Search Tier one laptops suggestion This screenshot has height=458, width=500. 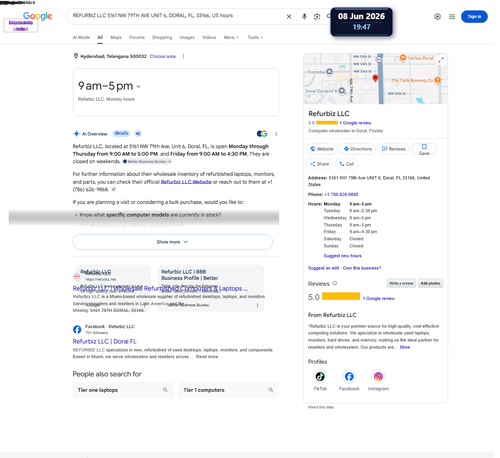[123, 390]
